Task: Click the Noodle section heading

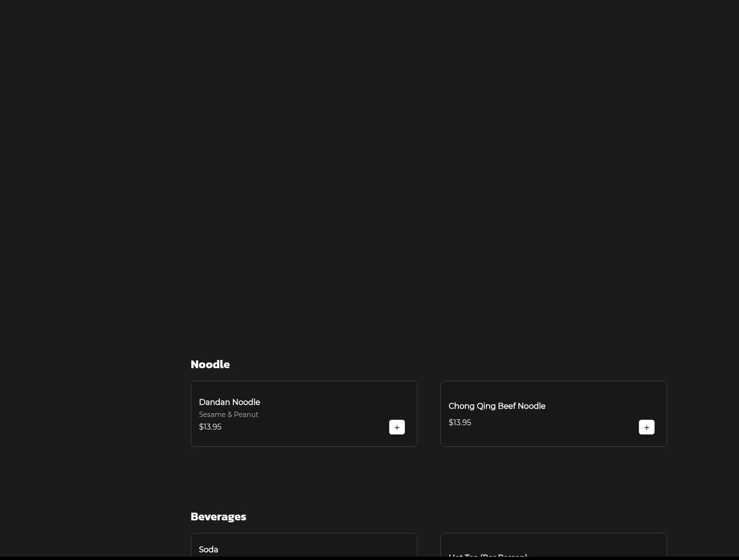Action: [210, 364]
